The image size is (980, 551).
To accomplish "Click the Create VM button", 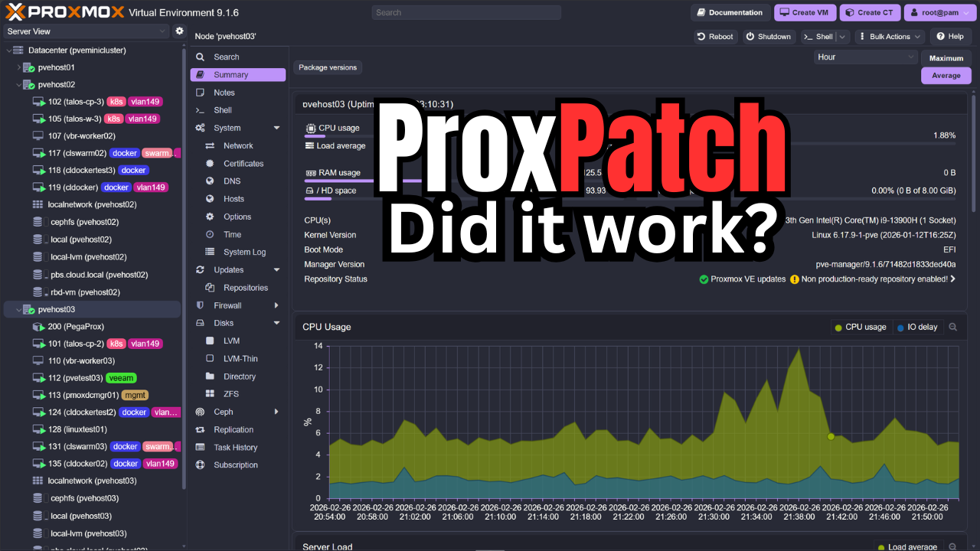I will tap(804, 11).
